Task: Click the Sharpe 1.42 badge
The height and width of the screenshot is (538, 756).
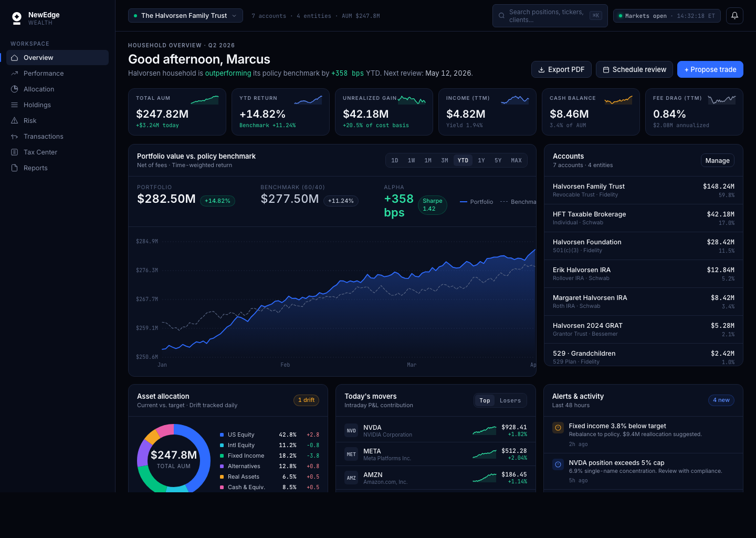Action: 433,205
